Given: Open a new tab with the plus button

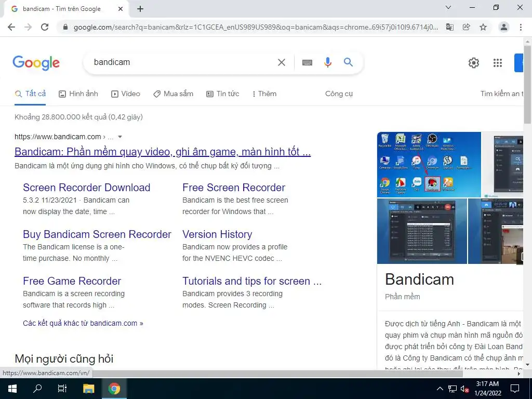Looking at the screenshot, I should [140, 9].
